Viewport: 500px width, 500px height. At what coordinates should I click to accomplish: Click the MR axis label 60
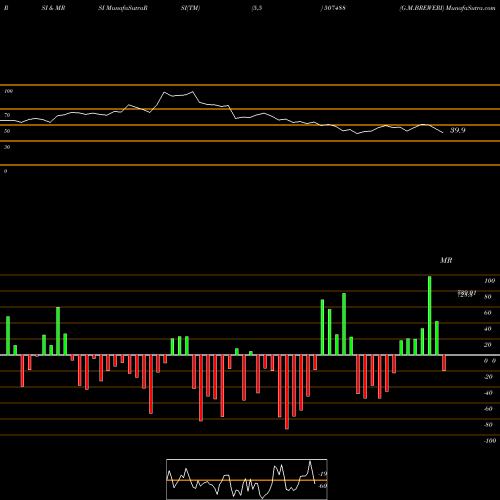[488, 313]
